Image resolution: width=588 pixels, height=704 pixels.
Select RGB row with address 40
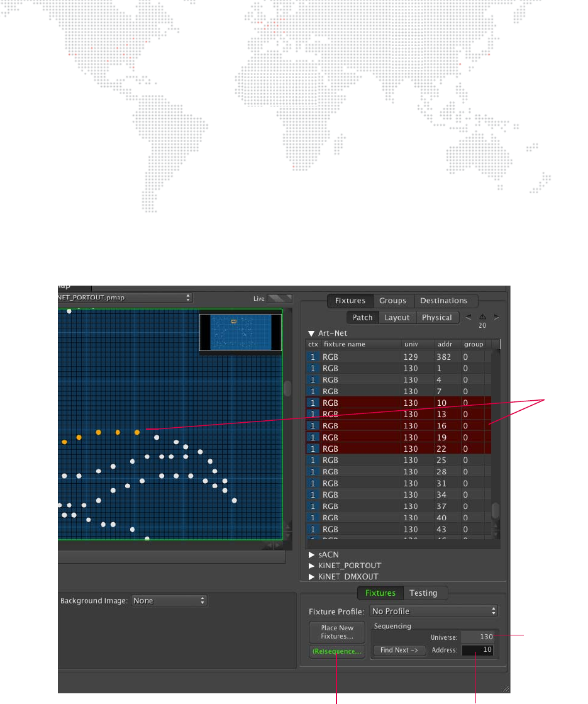[399, 518]
